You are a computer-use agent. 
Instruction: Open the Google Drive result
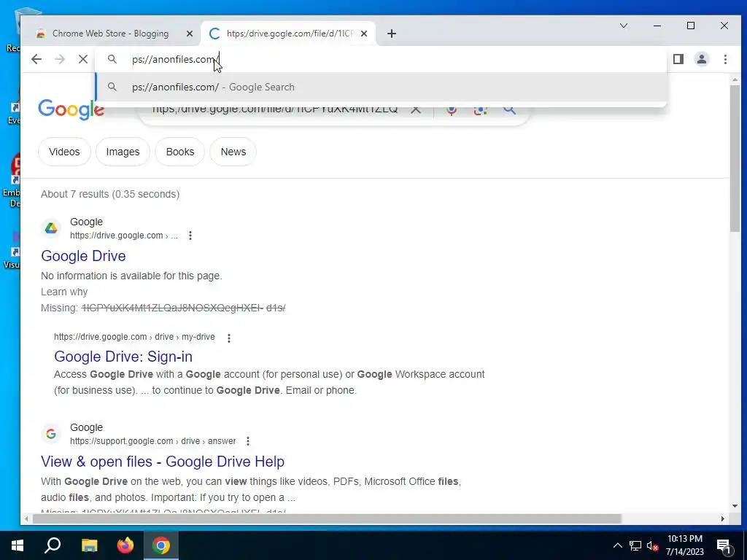click(83, 256)
